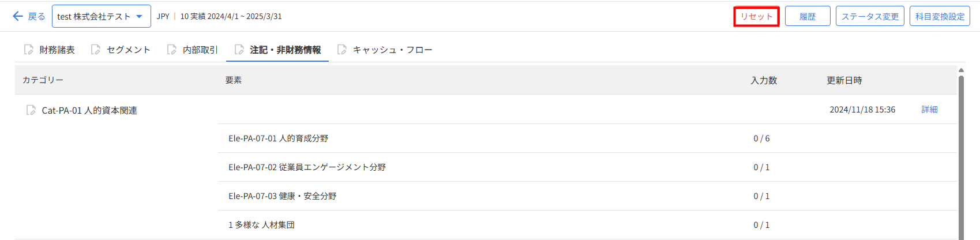
Task: Click the ステータス変更 button
Action: (x=869, y=16)
